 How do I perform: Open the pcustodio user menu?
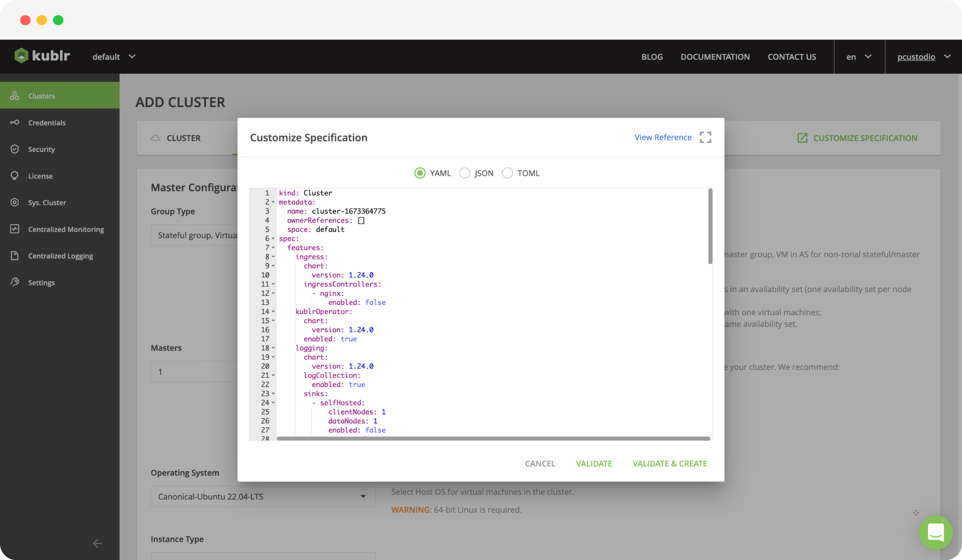coord(924,57)
